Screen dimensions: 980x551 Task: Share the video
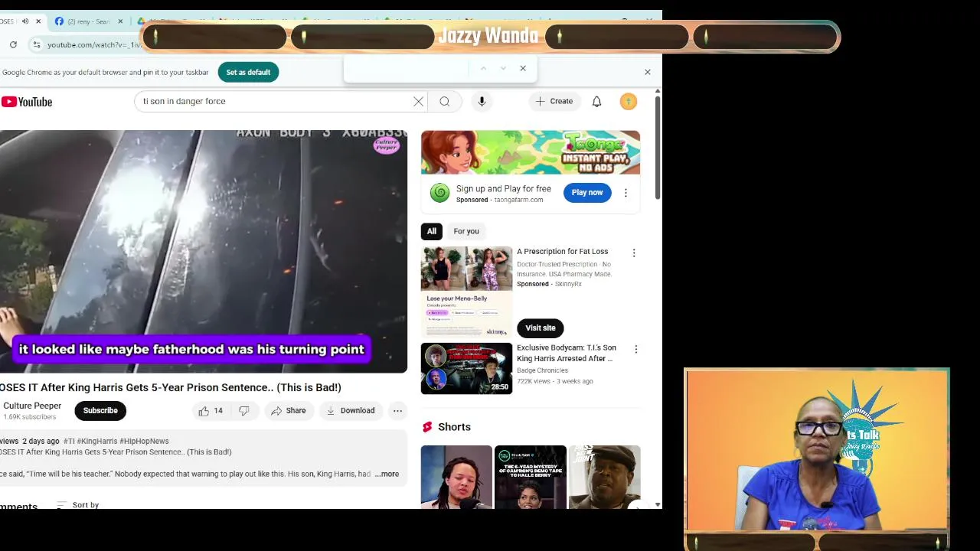click(288, 411)
